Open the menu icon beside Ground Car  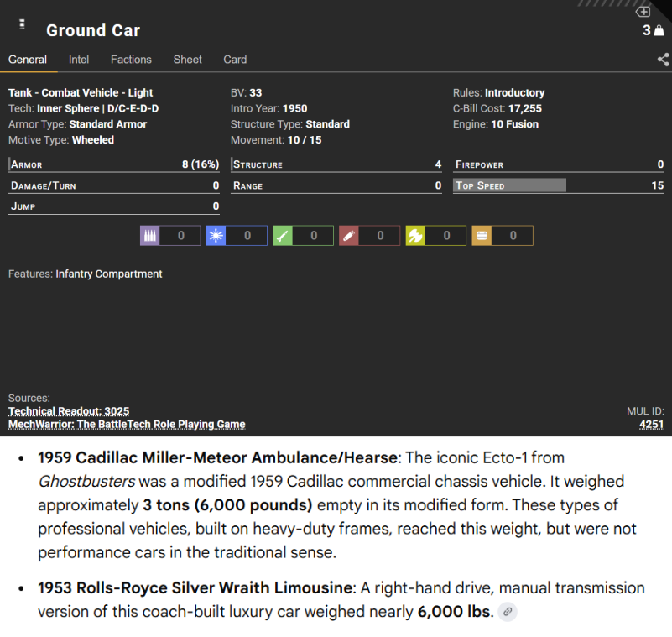pos(22,24)
